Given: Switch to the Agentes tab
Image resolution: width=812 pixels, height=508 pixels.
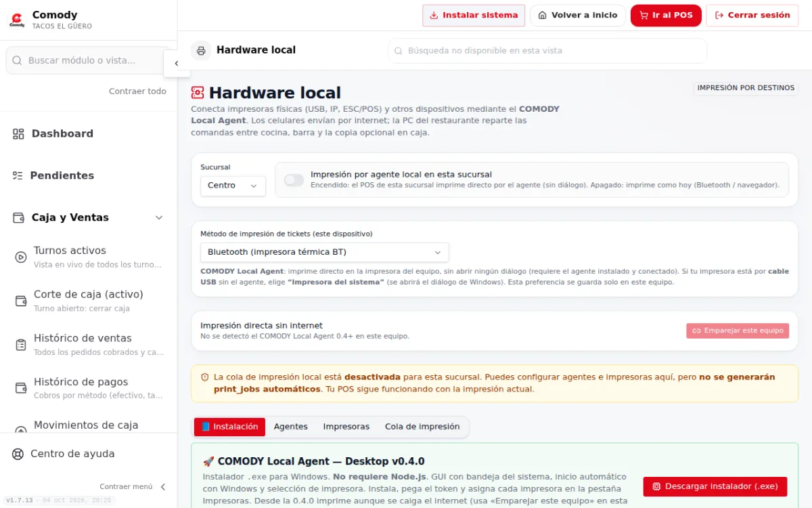Looking at the screenshot, I should 291,427.
